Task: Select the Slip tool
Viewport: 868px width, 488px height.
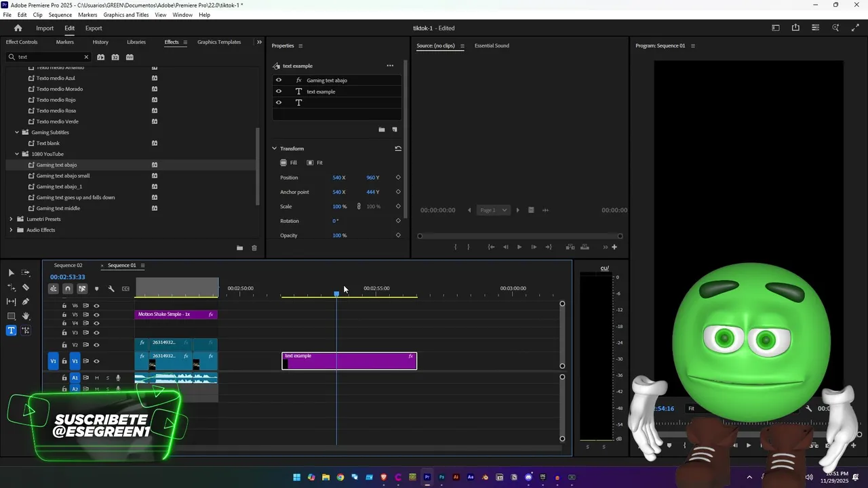Action: [x=11, y=302]
